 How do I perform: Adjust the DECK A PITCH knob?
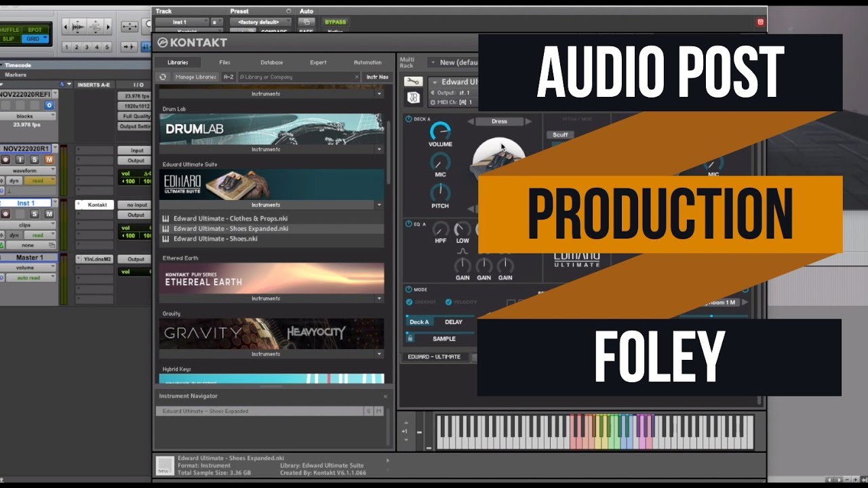440,192
